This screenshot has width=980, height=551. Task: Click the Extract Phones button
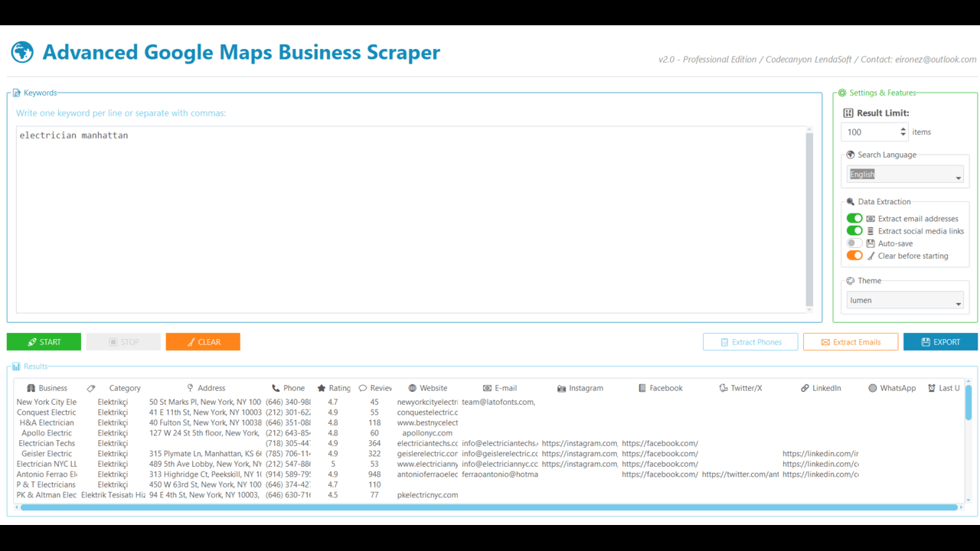click(750, 342)
